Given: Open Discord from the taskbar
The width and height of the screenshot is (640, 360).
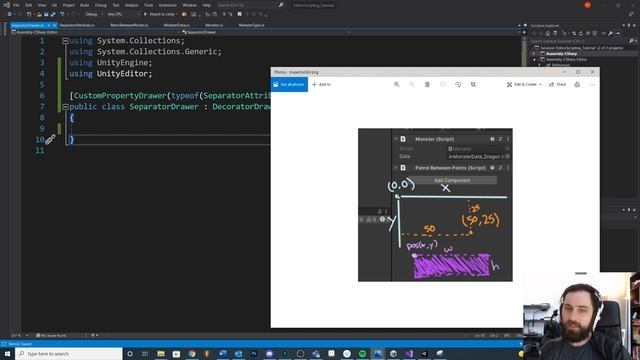Looking at the screenshot, I should pyautogui.click(x=269, y=353).
